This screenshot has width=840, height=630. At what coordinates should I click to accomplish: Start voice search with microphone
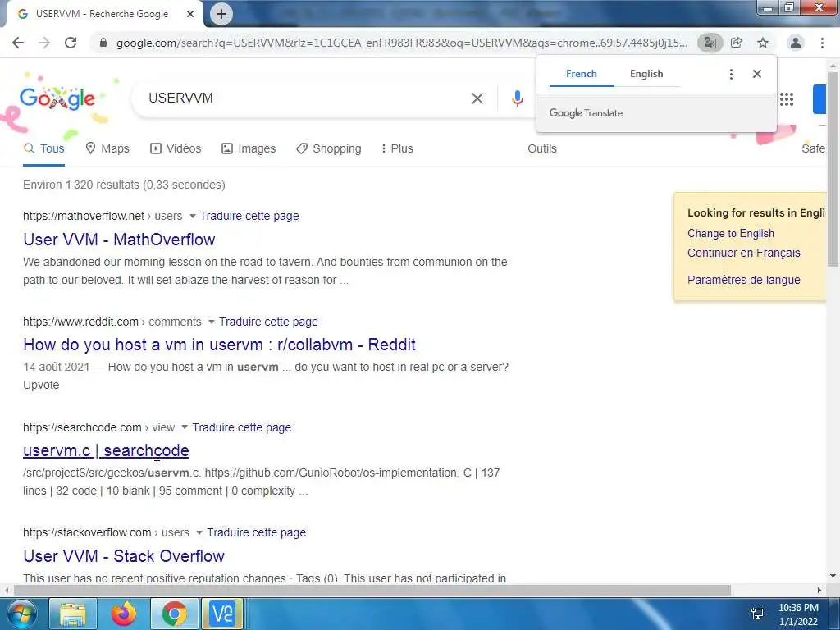[517, 98]
